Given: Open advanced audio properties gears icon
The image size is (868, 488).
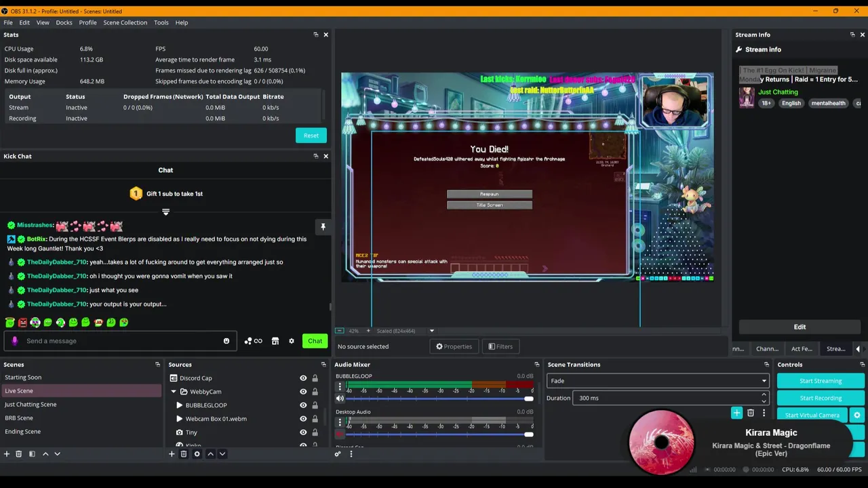Looking at the screenshot, I should 338,454.
